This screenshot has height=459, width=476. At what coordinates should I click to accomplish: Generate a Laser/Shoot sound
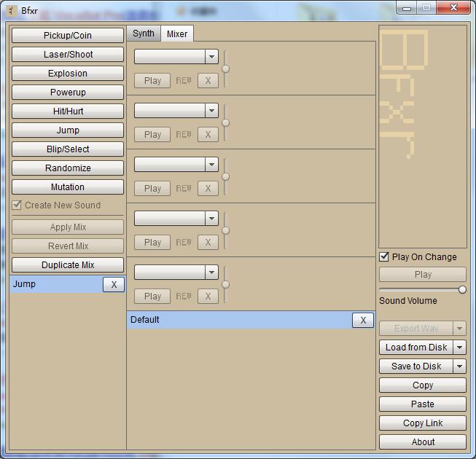pos(68,55)
